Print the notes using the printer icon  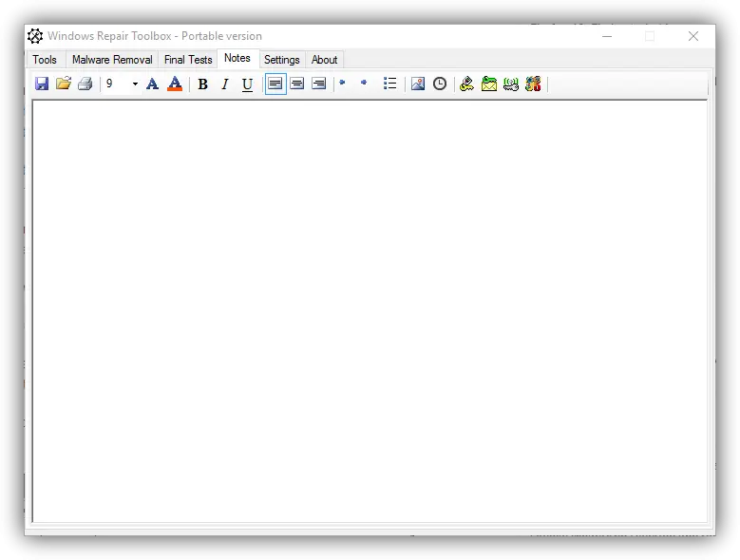tap(85, 84)
